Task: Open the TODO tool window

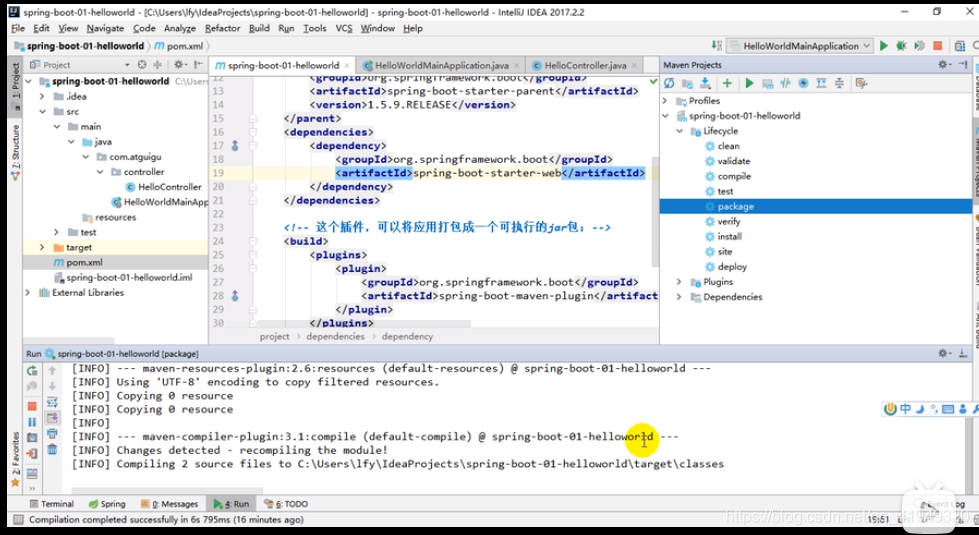Action: pyautogui.click(x=285, y=504)
